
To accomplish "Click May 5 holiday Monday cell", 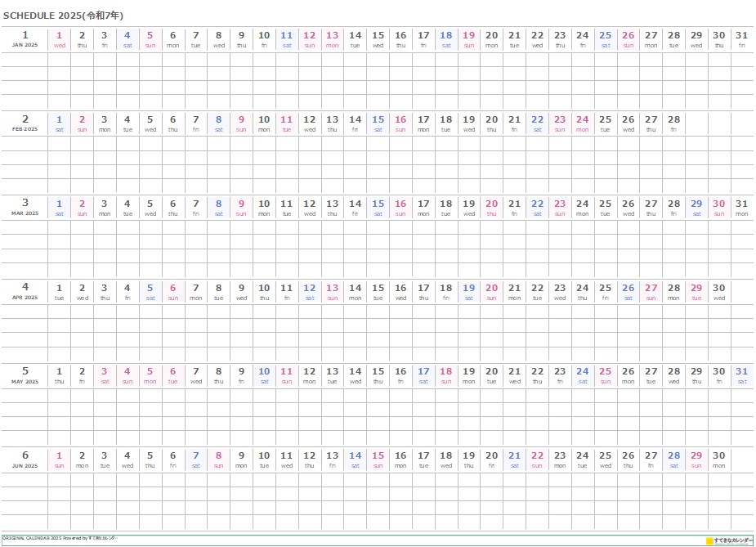I will (150, 376).
